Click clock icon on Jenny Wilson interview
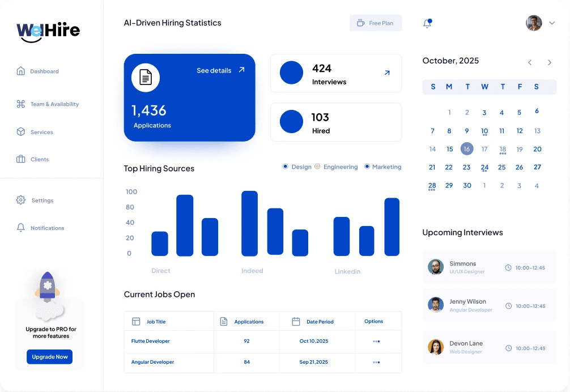 tap(509, 306)
